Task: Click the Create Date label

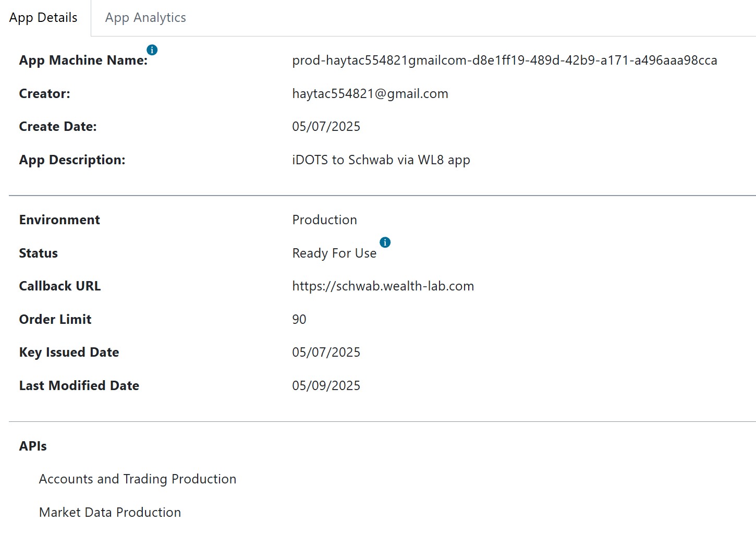Action: [x=58, y=127]
